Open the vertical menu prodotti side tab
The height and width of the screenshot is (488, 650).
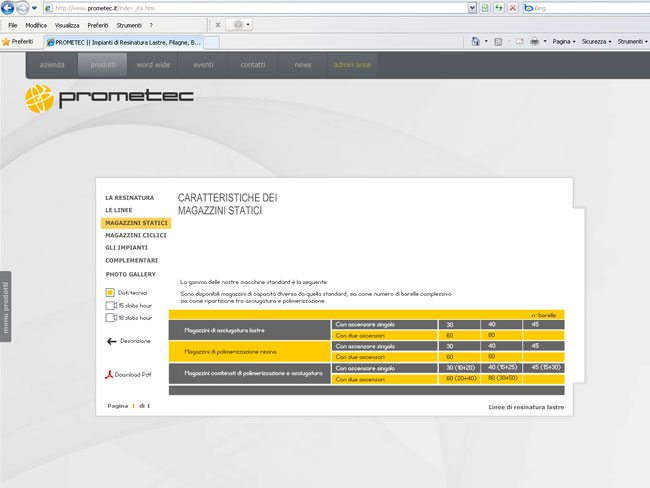coord(5,307)
